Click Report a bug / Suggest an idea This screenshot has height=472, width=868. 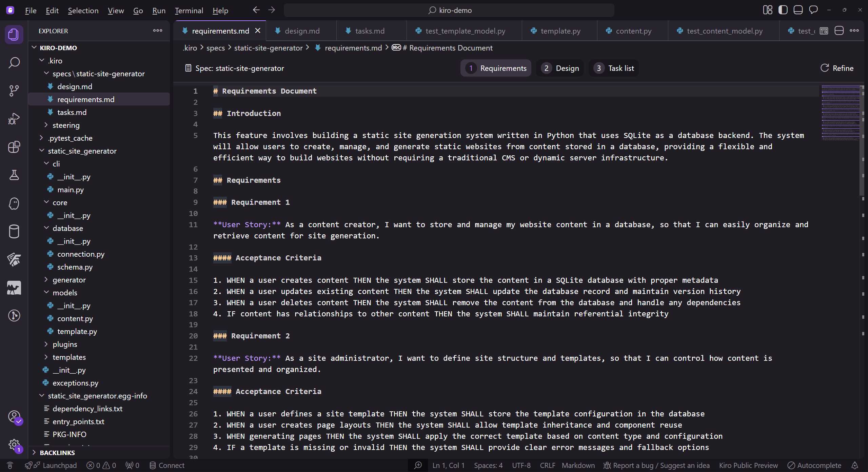coord(657,465)
